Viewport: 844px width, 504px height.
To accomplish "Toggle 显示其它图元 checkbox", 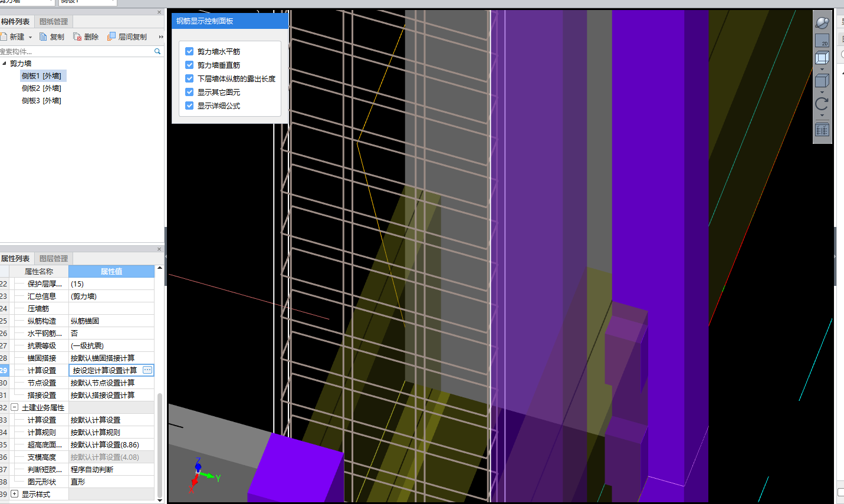I will coord(189,92).
